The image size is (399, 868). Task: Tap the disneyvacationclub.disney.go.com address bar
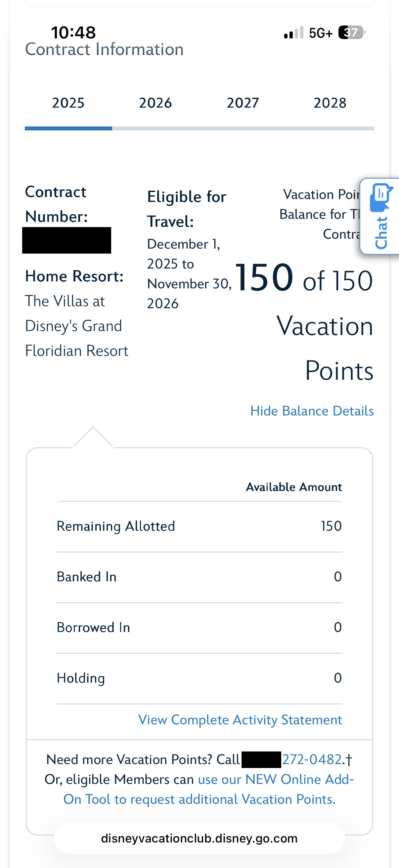199,838
